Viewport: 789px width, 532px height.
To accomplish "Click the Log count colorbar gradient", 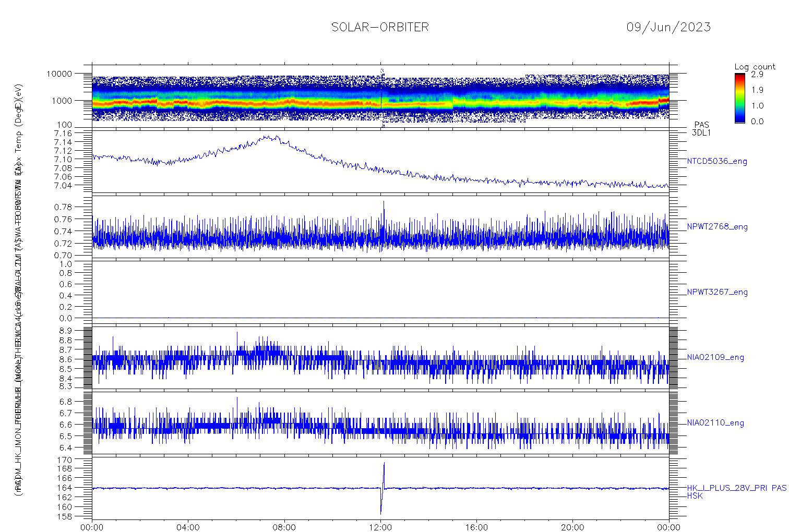I will (739, 98).
